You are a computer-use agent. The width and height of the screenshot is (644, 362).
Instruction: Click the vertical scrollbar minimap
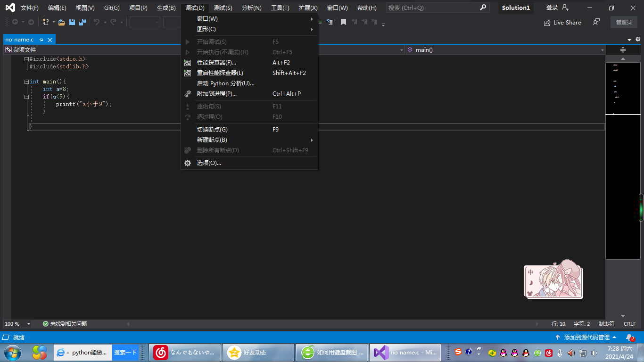click(x=623, y=160)
